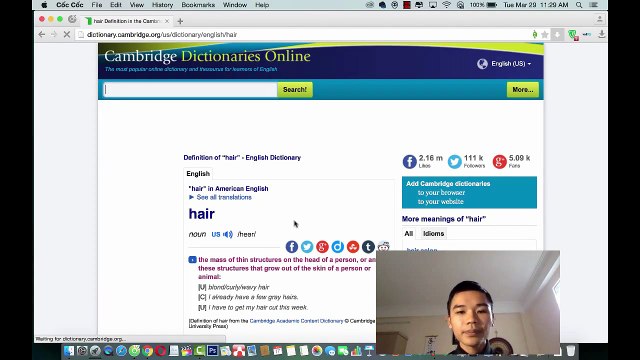Click the More... button
The image size is (640, 360).
coord(523,89)
